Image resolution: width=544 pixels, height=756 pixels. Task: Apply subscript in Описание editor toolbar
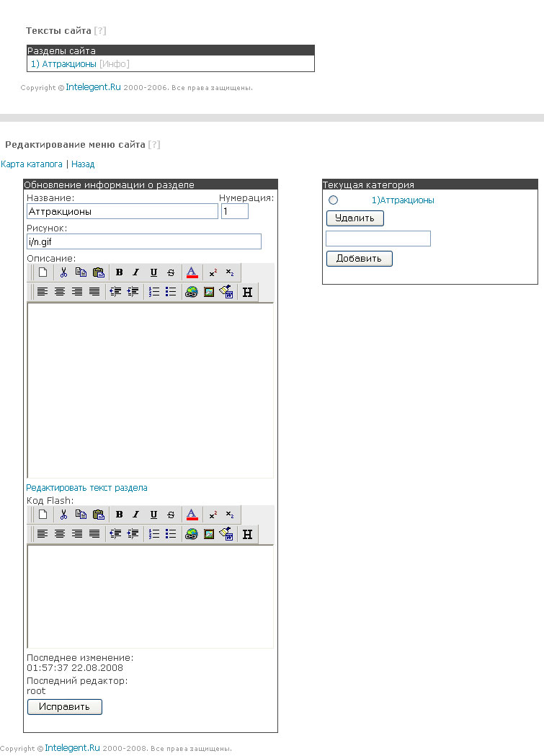230,272
